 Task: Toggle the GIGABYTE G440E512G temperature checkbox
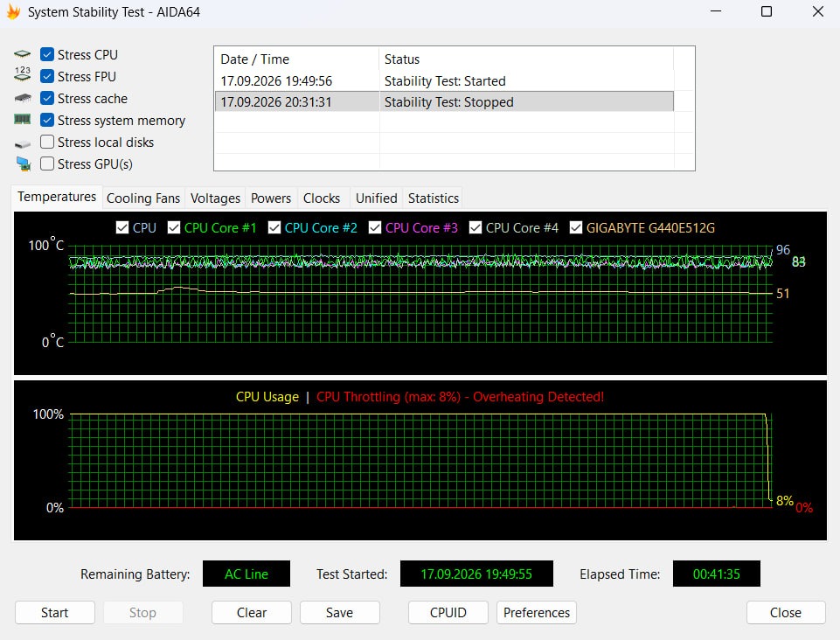pyautogui.click(x=576, y=228)
